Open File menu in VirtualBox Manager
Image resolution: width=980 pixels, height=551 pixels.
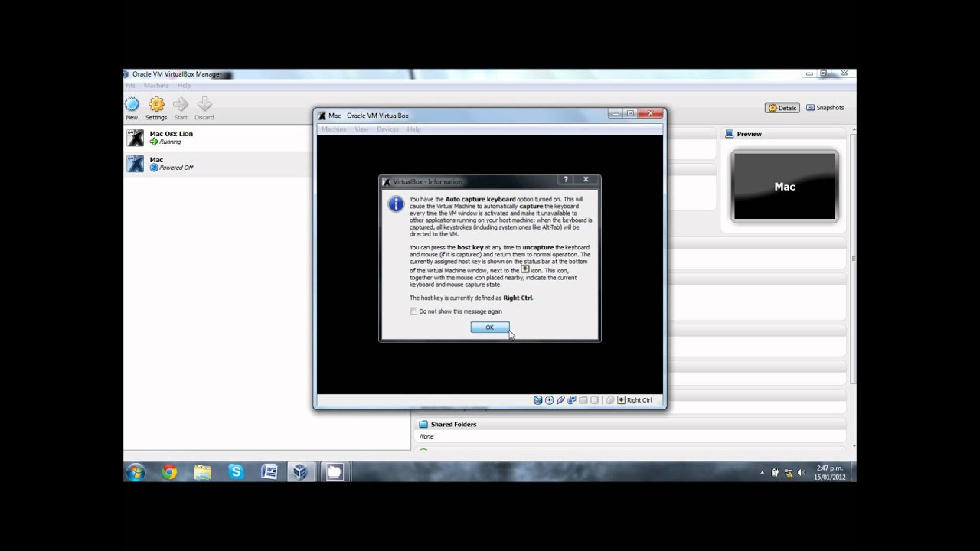130,86
